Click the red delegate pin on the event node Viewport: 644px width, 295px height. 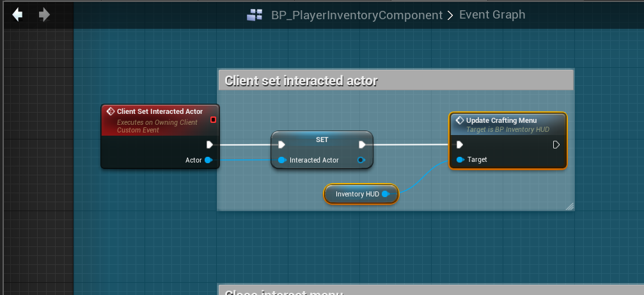[x=213, y=120]
